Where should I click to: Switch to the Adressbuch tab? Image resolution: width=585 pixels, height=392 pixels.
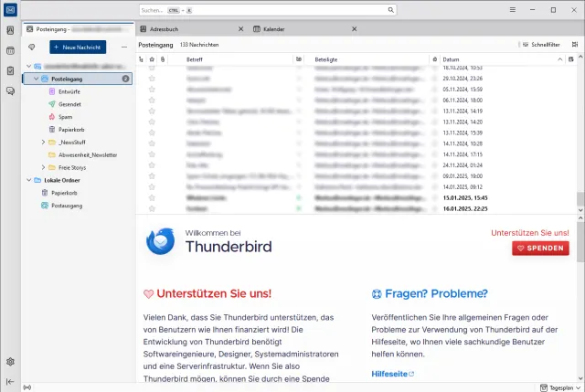(191, 28)
